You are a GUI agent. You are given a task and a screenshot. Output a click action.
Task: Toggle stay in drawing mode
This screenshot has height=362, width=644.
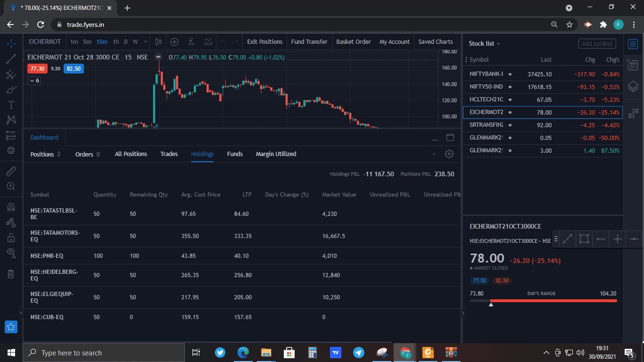[x=11, y=222]
